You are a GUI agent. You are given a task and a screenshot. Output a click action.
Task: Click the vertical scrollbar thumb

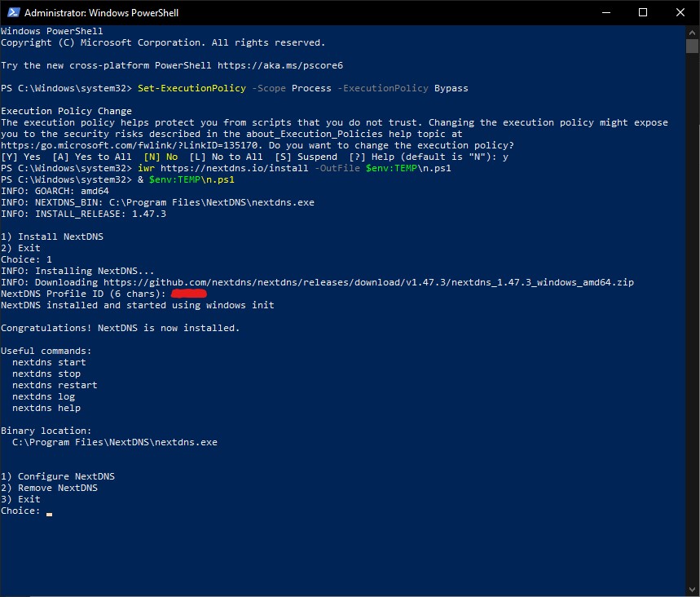pos(692,46)
